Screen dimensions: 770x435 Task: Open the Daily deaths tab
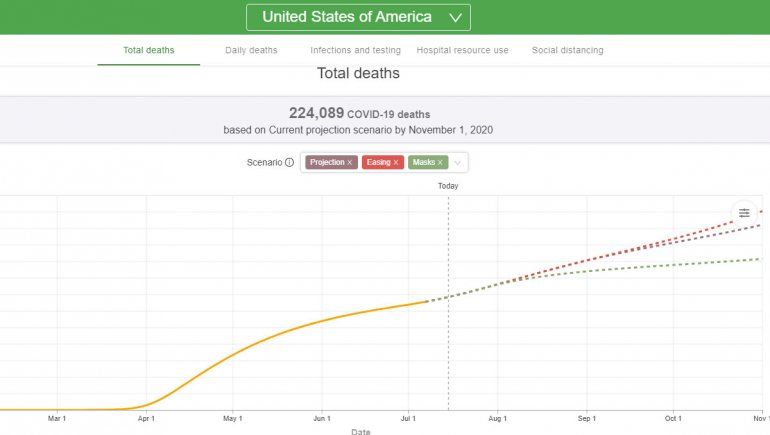252,50
